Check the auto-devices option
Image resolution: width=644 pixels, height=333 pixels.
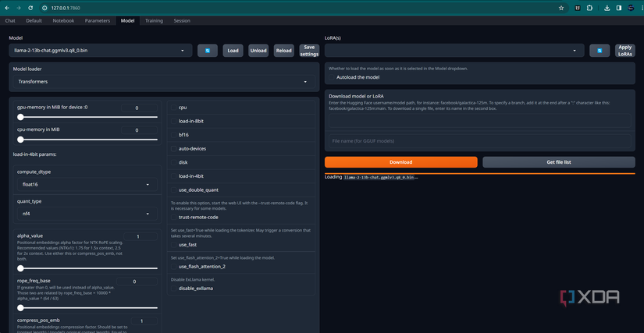(174, 148)
